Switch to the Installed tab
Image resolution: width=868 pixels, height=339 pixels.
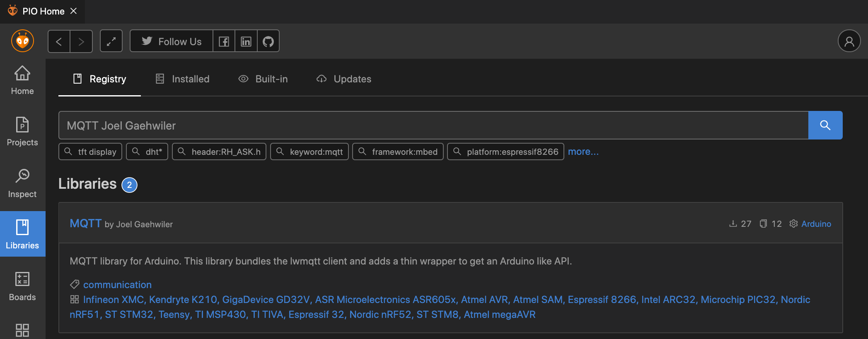(182, 79)
